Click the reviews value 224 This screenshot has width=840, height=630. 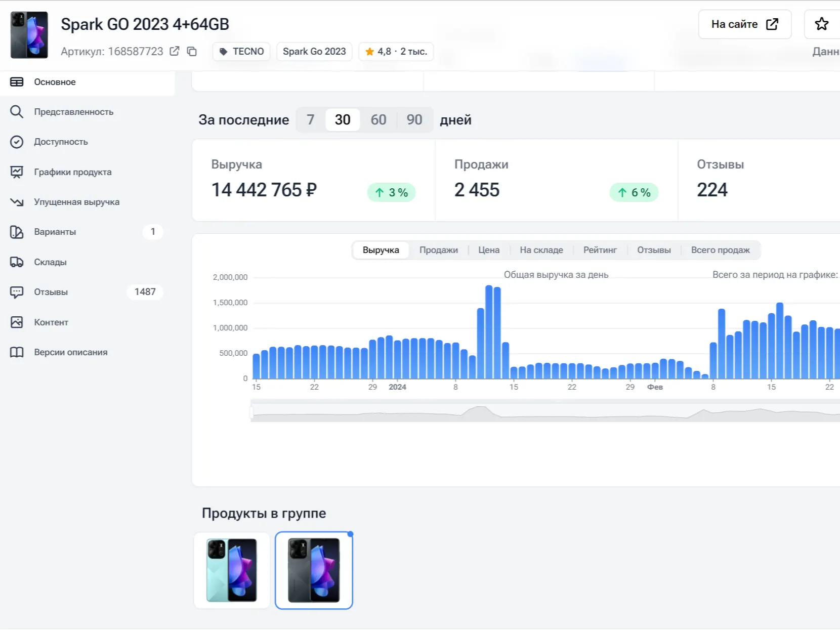[x=712, y=190]
